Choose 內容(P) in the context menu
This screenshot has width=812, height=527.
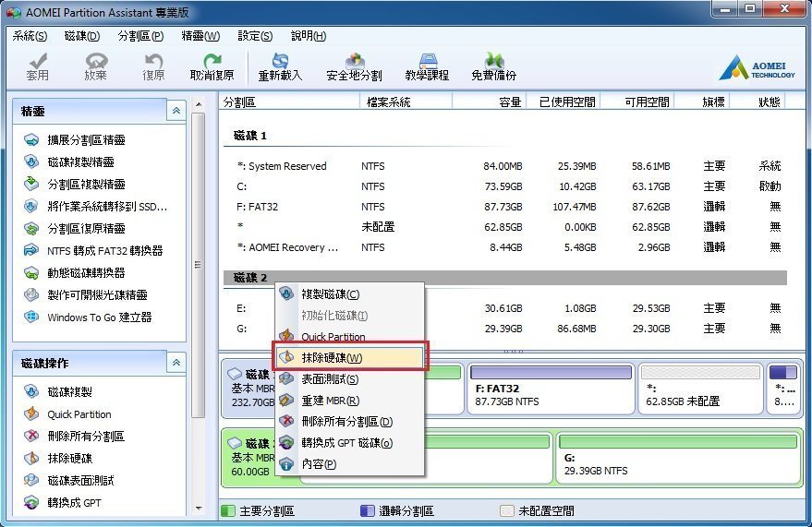[x=349, y=464]
